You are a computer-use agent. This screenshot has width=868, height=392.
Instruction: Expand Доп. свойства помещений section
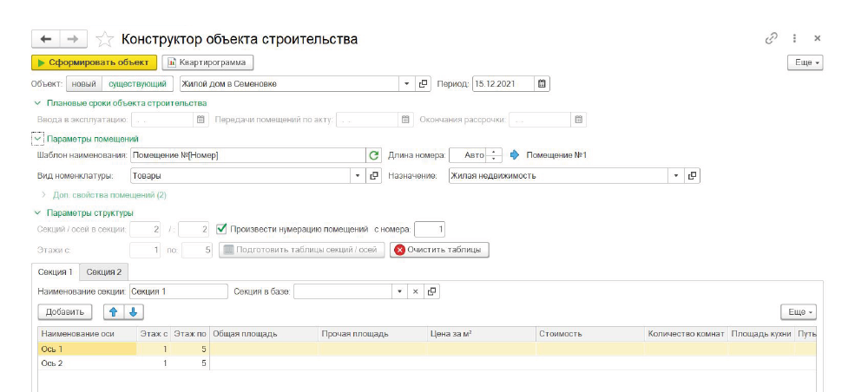(x=43, y=195)
